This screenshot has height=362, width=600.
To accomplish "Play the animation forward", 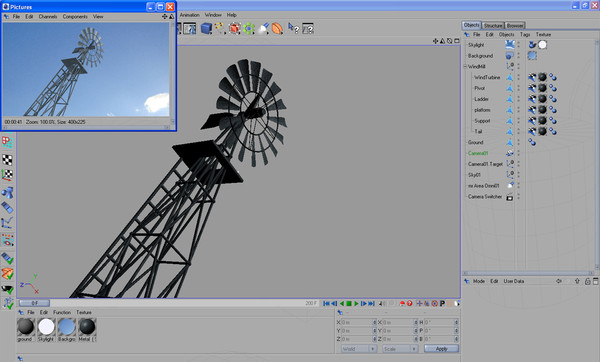I will tap(356, 303).
